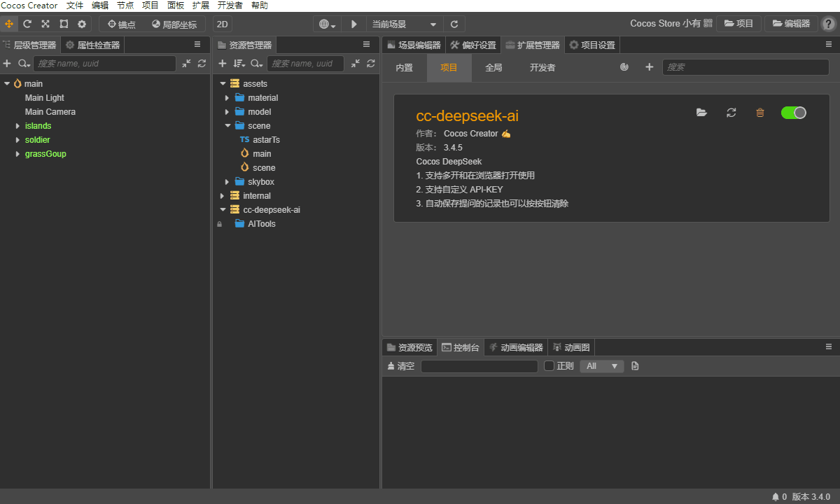Open the 当前场景 scene dropdown

(x=405, y=24)
